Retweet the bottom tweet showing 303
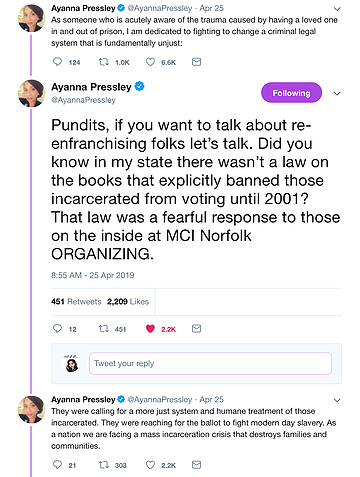Viewport: 360px width, 477px height. click(x=104, y=465)
